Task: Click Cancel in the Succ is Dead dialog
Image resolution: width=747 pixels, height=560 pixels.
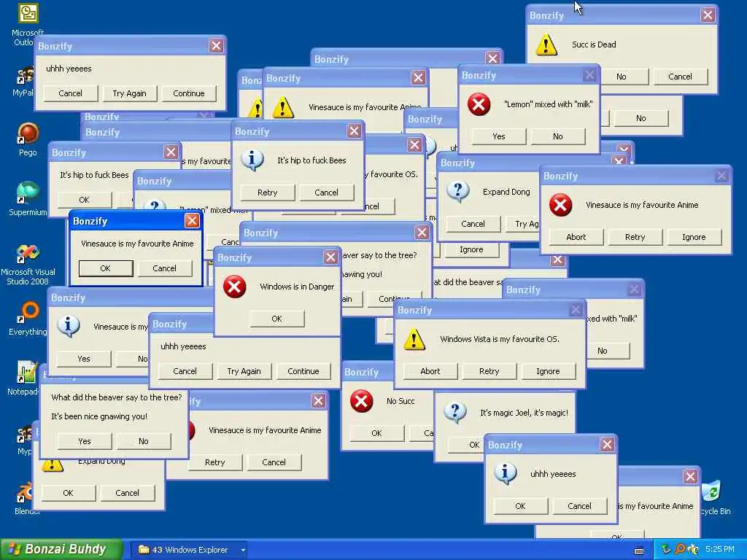Action: pyautogui.click(x=680, y=77)
